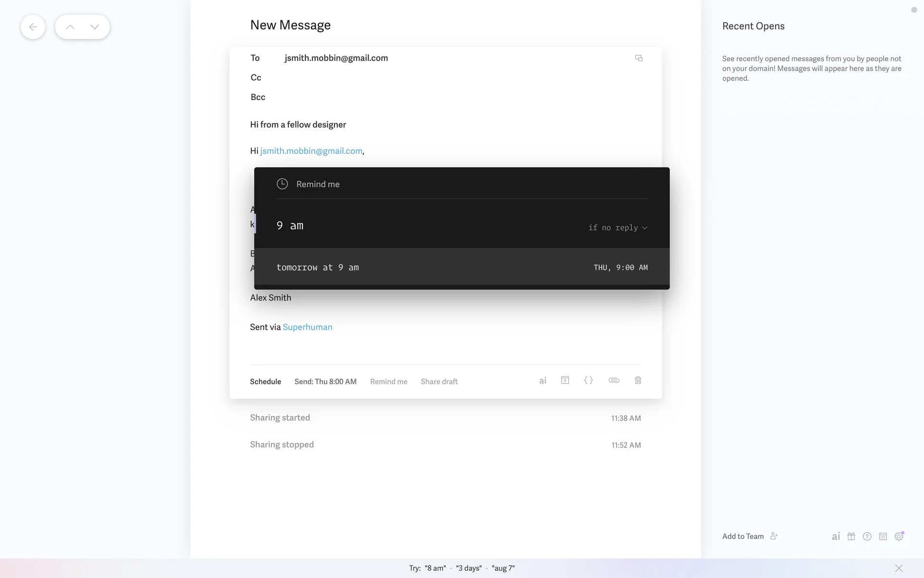
Task: Discard draft with the trash icon
Action: 638,380
